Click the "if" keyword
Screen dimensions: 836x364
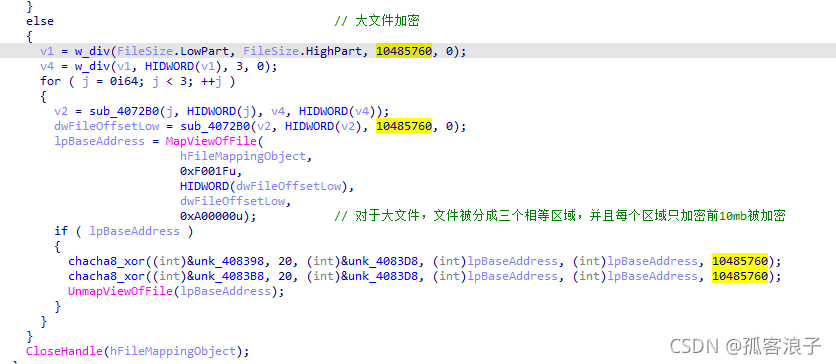[x=61, y=231]
